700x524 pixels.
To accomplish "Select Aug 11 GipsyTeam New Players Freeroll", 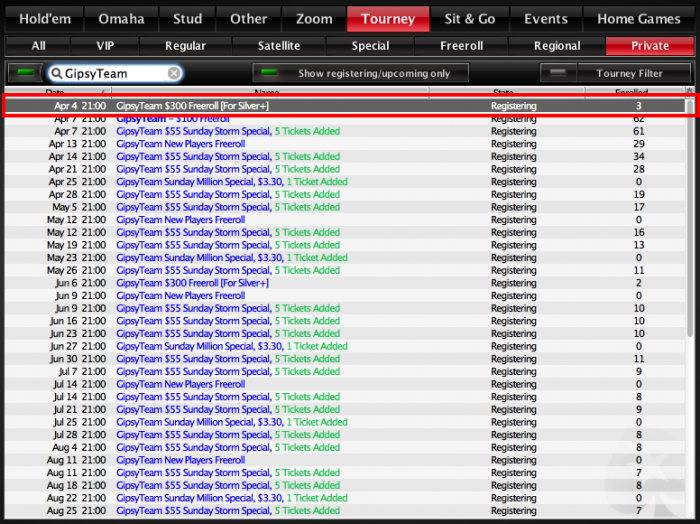I will (x=345, y=460).
